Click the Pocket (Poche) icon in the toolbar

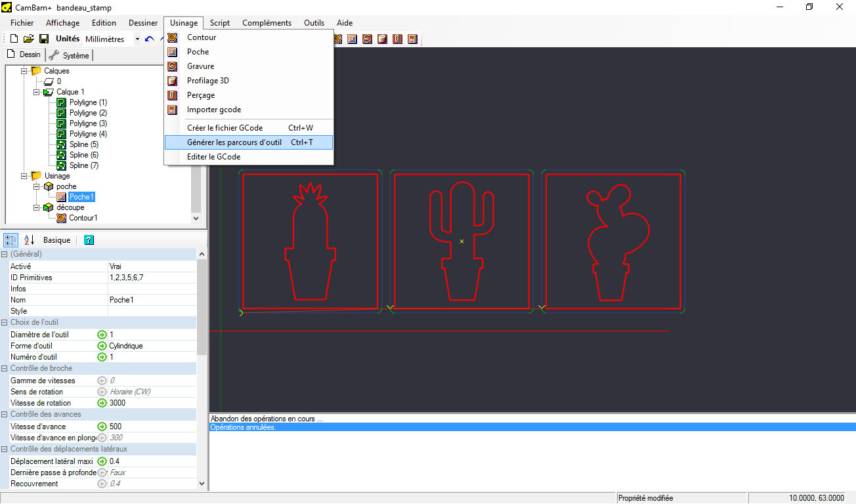click(353, 39)
